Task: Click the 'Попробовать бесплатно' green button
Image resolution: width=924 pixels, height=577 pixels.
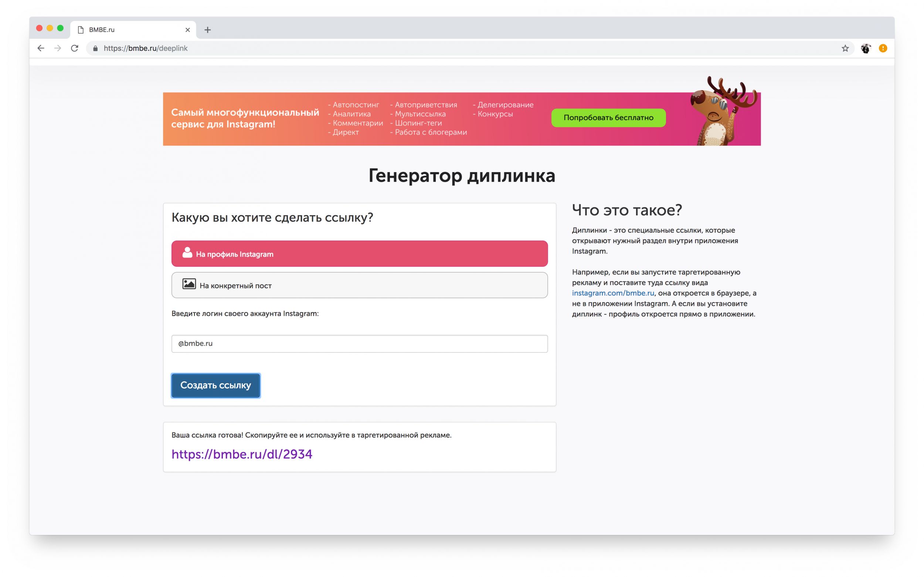Action: click(x=608, y=117)
